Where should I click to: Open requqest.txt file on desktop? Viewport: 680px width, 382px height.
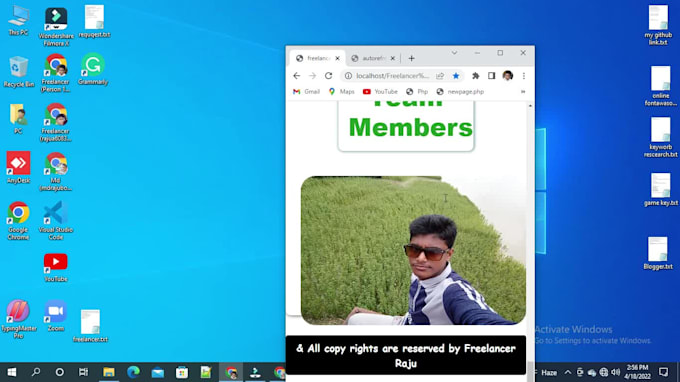tap(94, 21)
